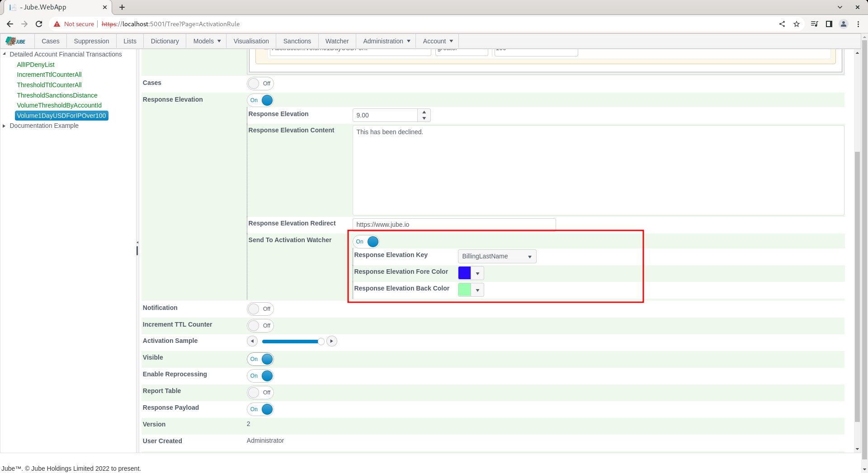868x473 pixels.
Task: Open the Lists menu item
Action: 130,41
